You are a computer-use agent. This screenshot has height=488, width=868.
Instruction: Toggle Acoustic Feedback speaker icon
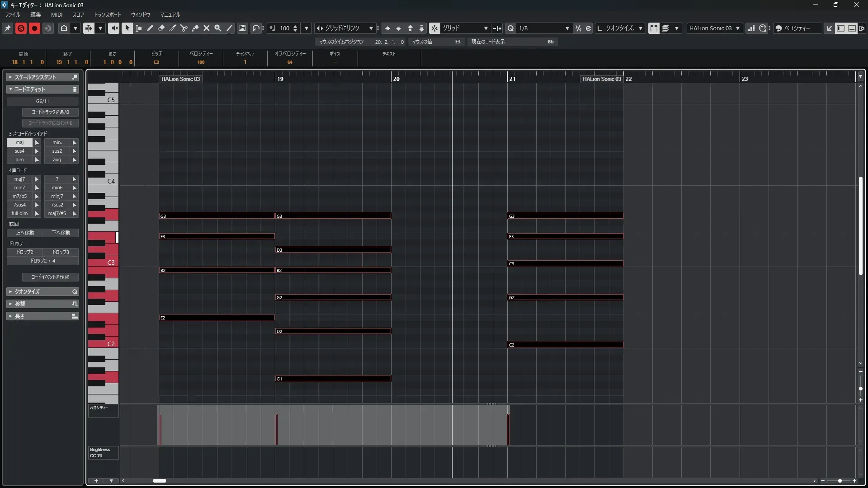pyautogui.click(x=113, y=28)
